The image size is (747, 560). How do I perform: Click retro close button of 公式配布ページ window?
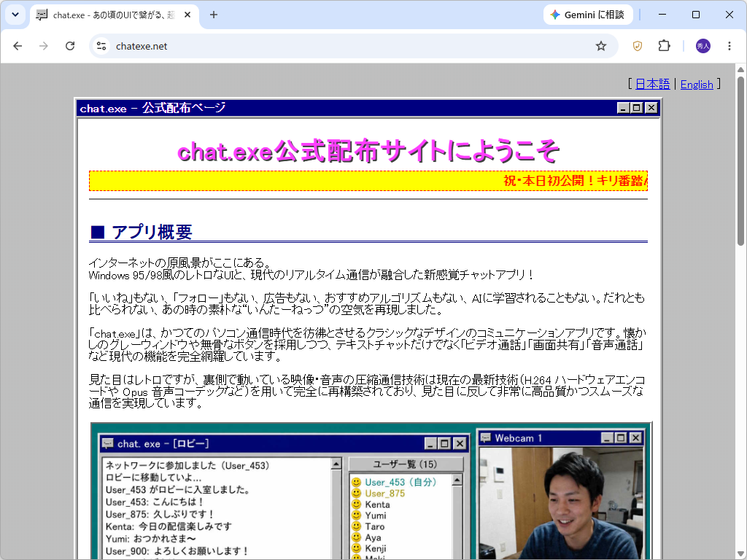tap(651, 108)
